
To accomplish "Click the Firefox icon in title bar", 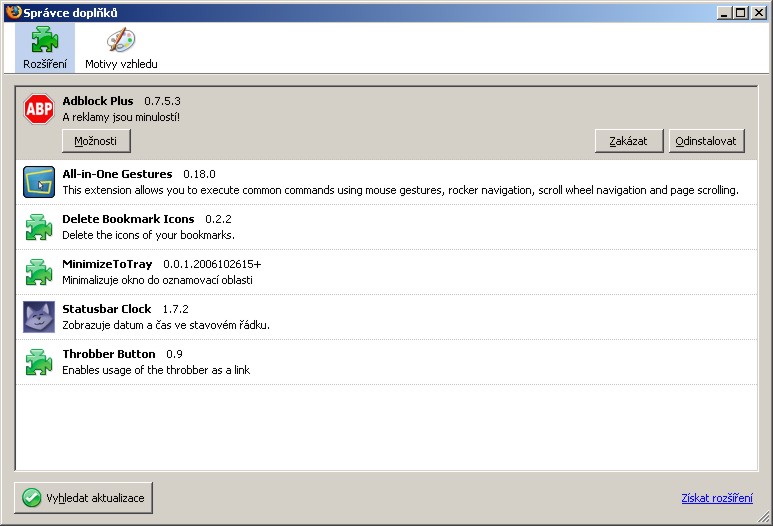I will pos(12,13).
